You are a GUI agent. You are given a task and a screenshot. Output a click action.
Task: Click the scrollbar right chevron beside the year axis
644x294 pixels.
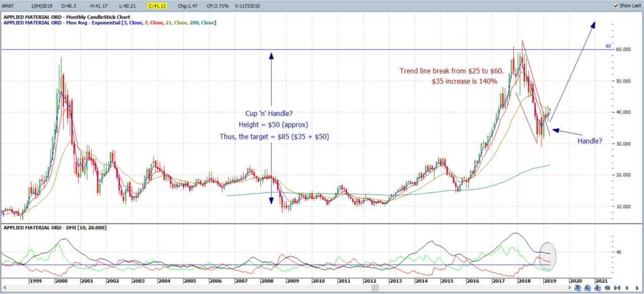point(570,288)
